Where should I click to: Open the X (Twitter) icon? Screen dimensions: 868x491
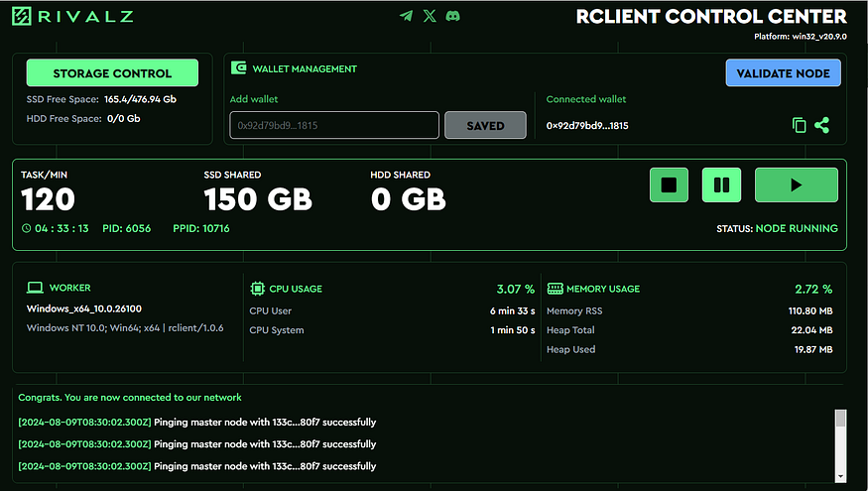click(430, 16)
